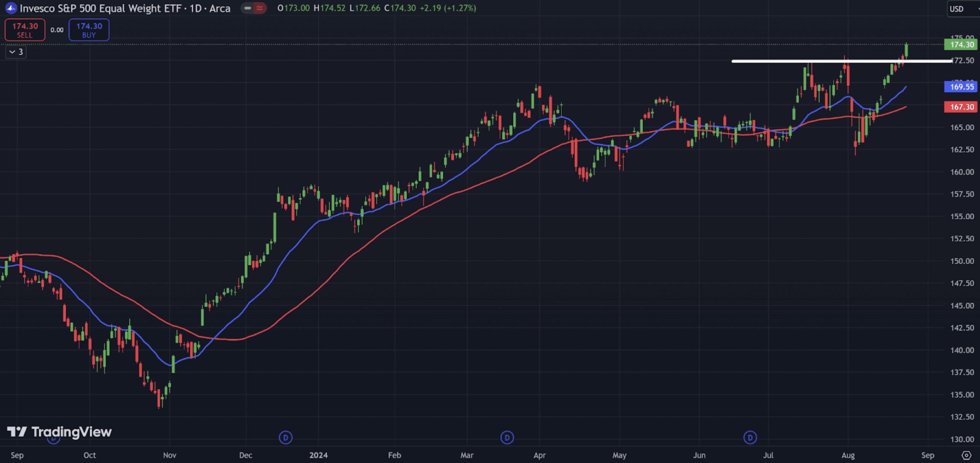Select the white horizontal resistance line

tap(780, 61)
